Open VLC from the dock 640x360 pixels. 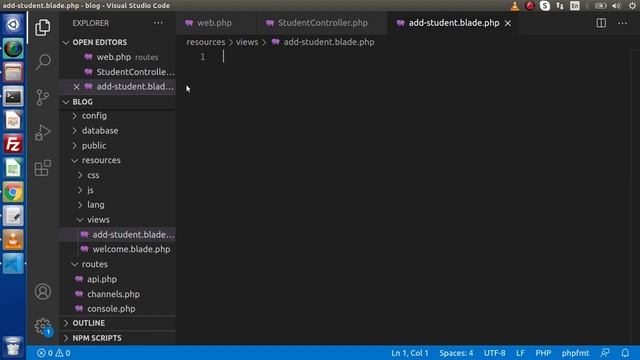pos(13,240)
